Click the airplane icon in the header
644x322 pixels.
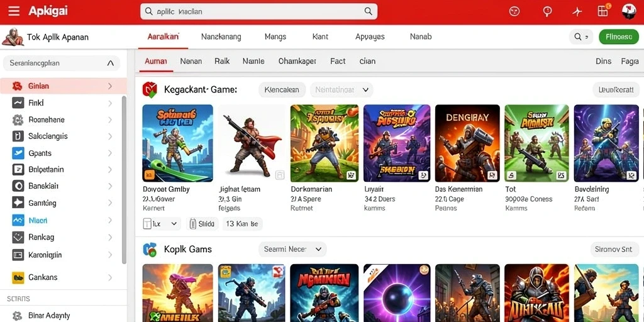coord(577,11)
